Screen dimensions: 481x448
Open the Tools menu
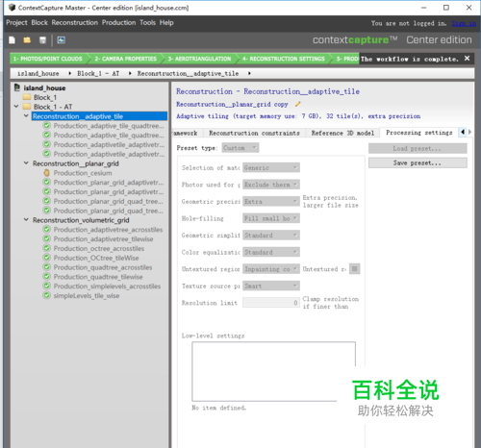pyautogui.click(x=147, y=23)
